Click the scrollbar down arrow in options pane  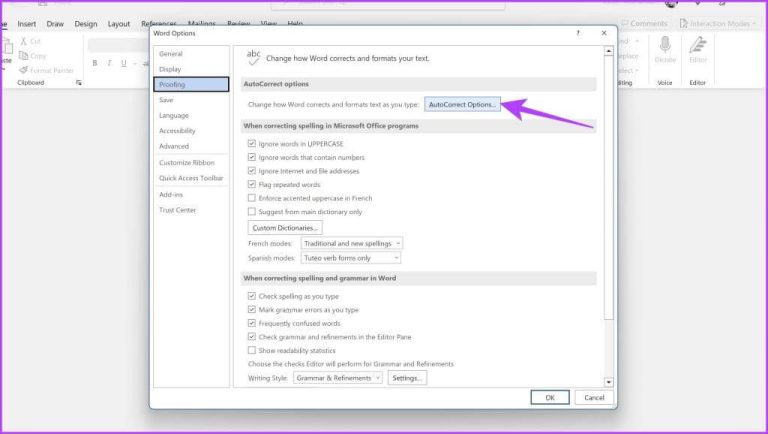(x=609, y=382)
